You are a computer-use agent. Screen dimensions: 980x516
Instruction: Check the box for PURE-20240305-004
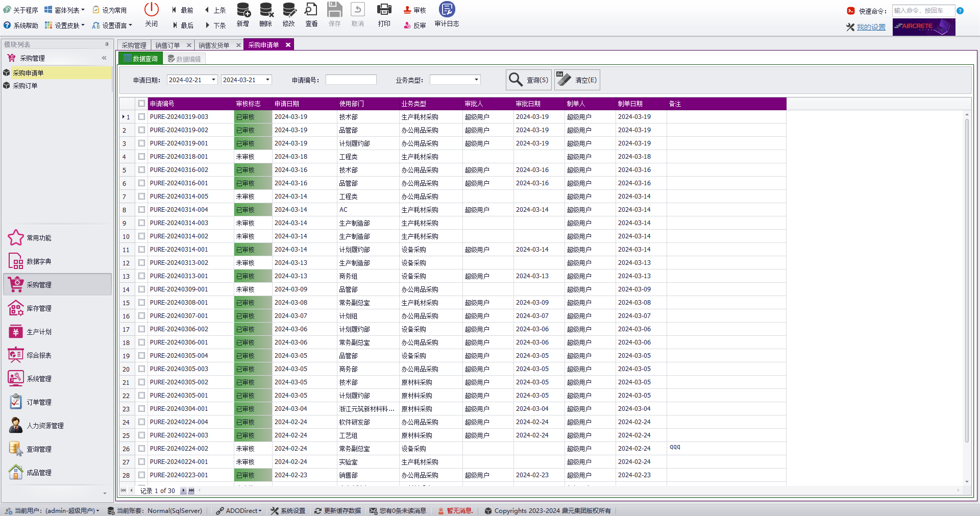point(141,356)
